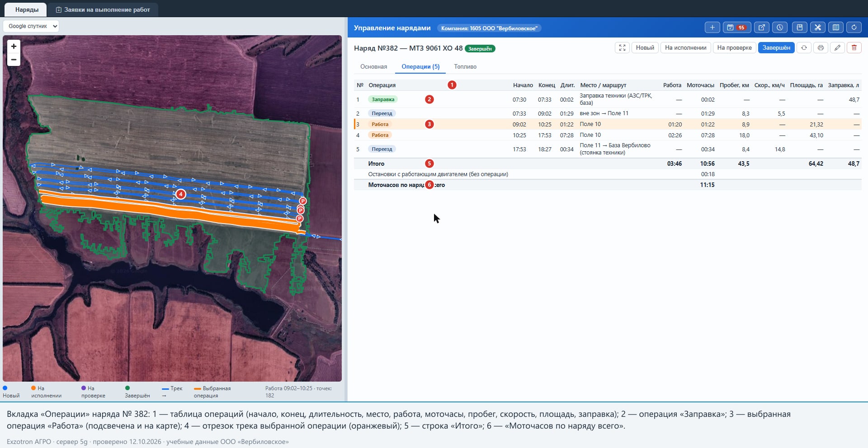Open the tools wrench icon
Screen dimensions: 868x448
tap(817, 28)
